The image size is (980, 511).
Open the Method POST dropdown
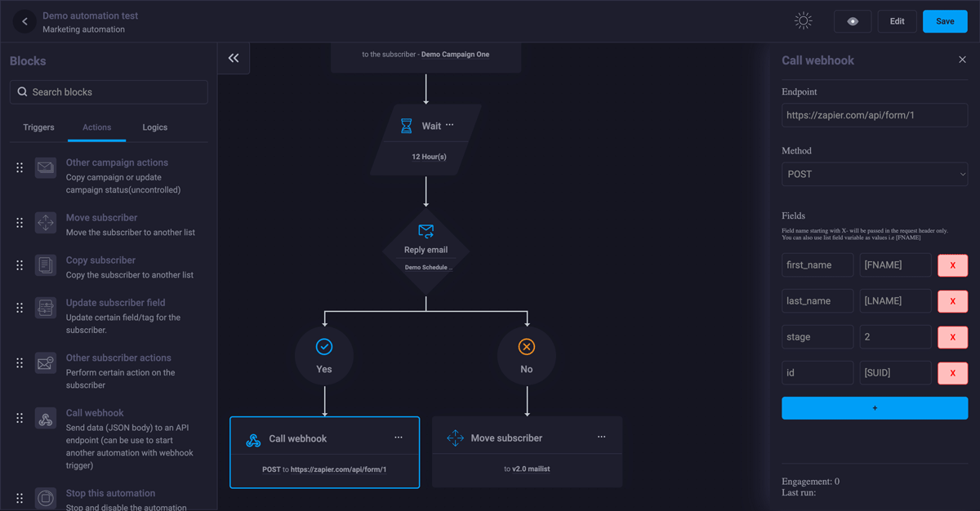point(874,174)
